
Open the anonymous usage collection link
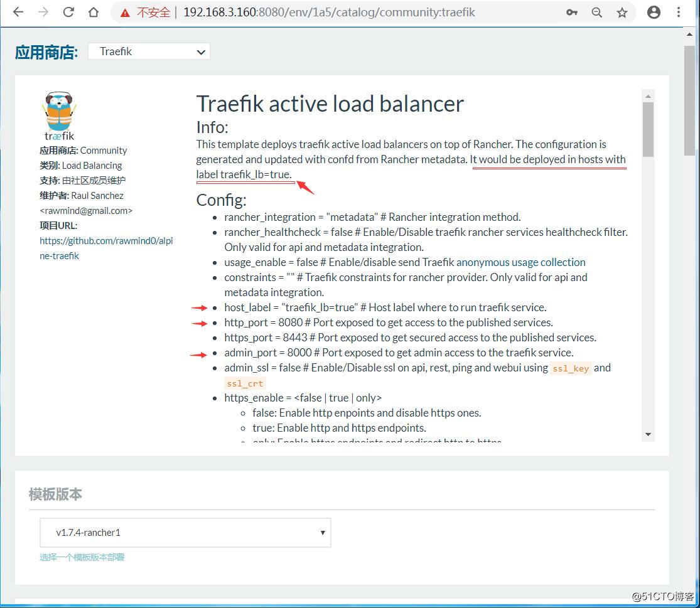click(x=520, y=262)
